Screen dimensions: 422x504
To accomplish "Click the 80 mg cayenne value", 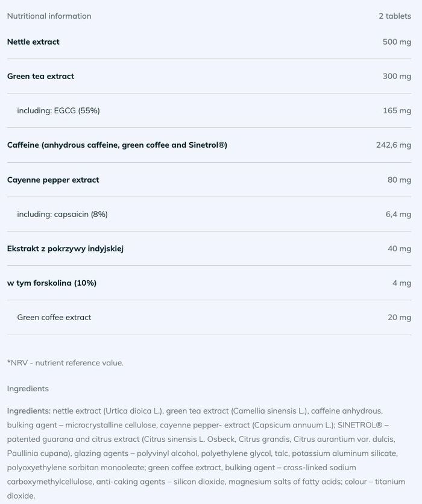I will coord(399,180).
